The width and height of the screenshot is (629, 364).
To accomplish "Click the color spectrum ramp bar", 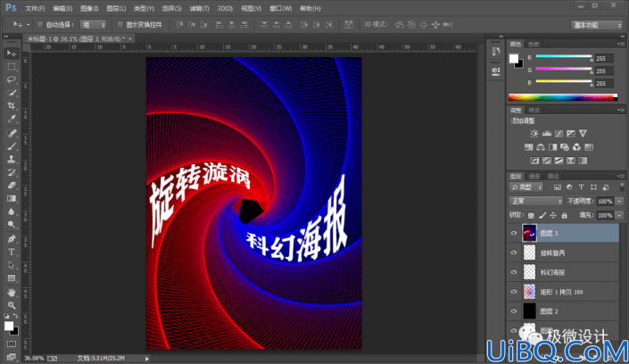I will pyautogui.click(x=562, y=97).
